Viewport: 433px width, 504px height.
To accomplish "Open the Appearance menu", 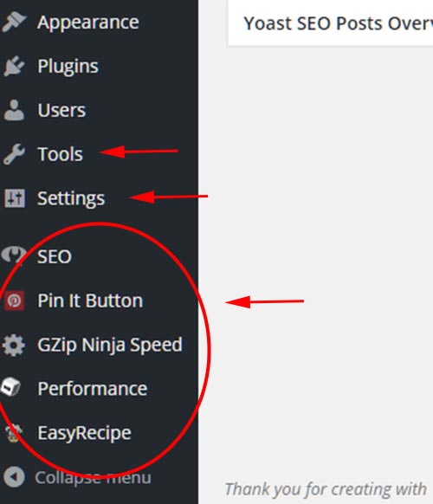I will 88,23.
